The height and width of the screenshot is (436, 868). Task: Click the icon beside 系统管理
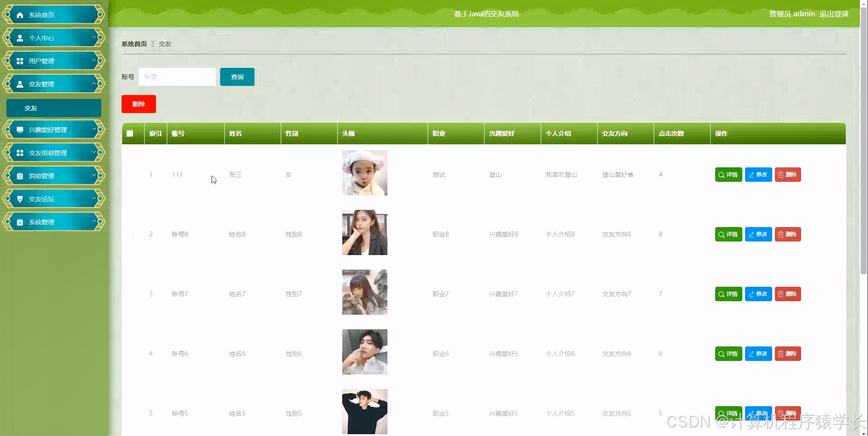pos(20,222)
